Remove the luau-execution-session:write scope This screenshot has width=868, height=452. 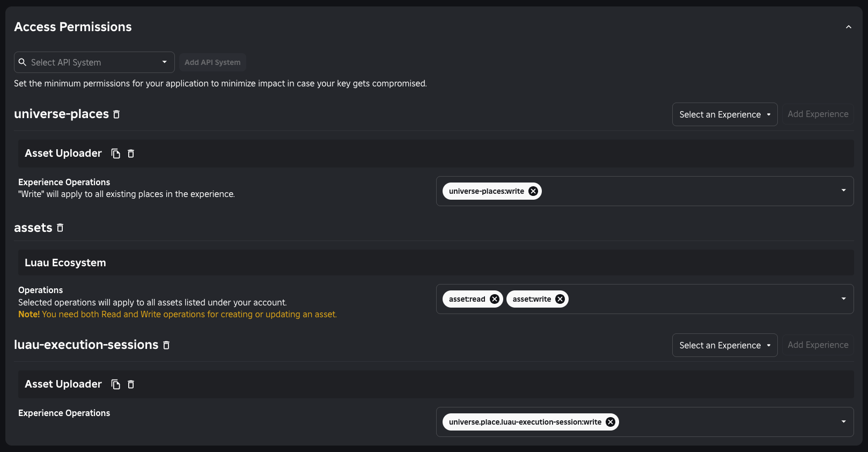tap(610, 421)
